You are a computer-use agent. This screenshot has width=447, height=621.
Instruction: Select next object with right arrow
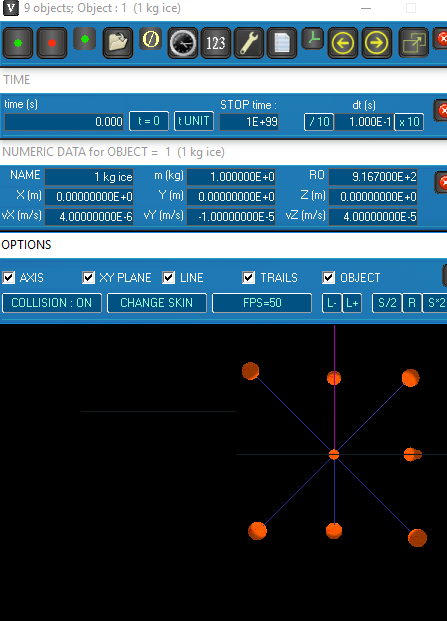click(377, 43)
